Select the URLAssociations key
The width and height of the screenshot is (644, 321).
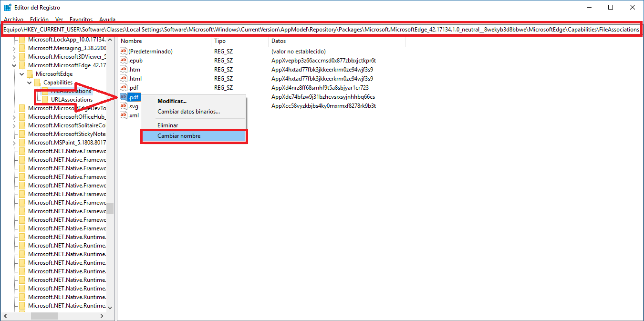click(x=72, y=100)
